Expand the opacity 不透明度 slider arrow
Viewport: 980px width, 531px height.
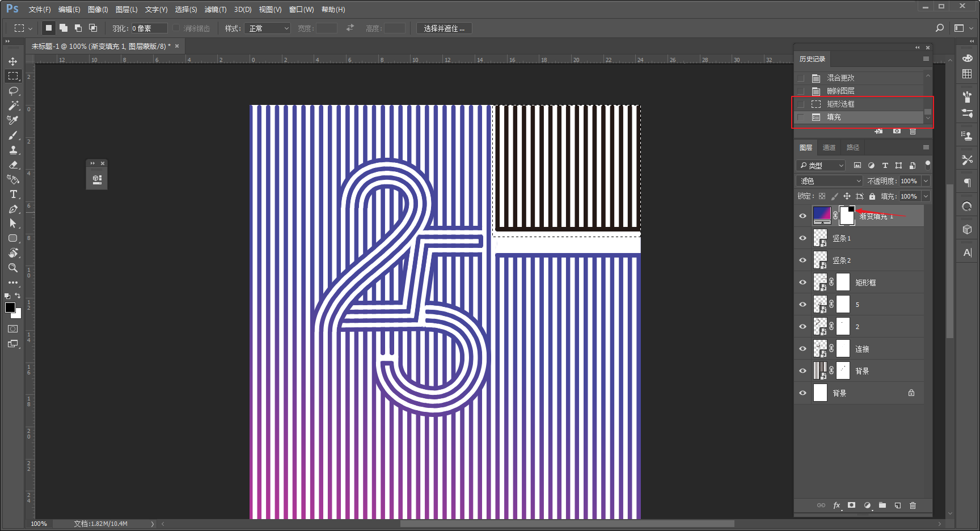tap(926, 181)
